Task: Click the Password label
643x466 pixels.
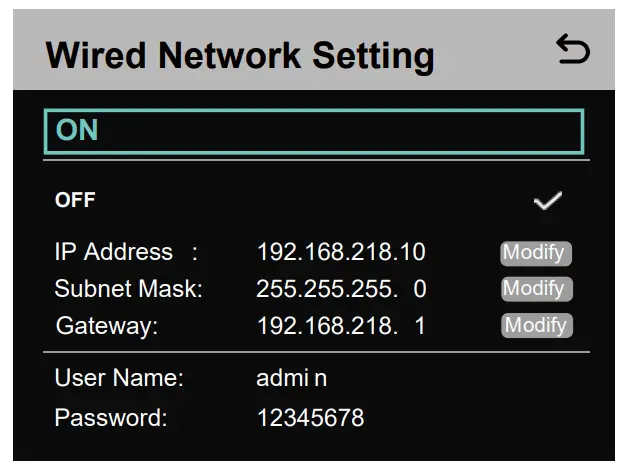Action: pyautogui.click(x=110, y=417)
